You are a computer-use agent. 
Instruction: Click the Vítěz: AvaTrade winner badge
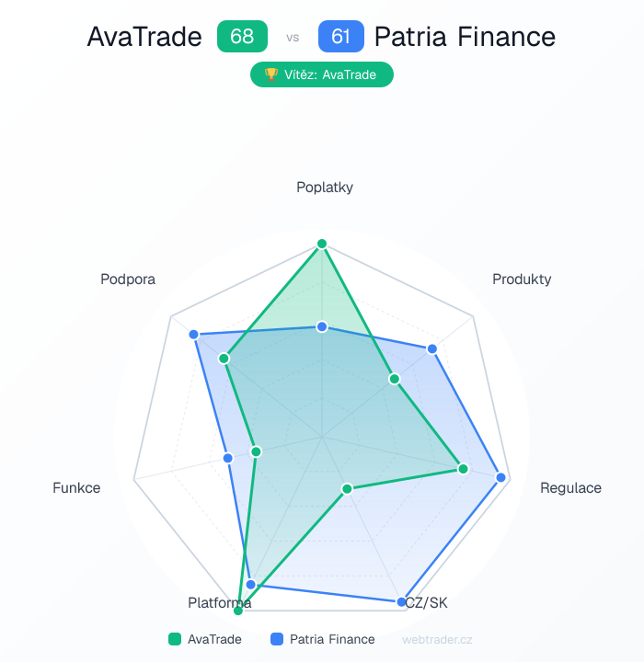pos(322,74)
